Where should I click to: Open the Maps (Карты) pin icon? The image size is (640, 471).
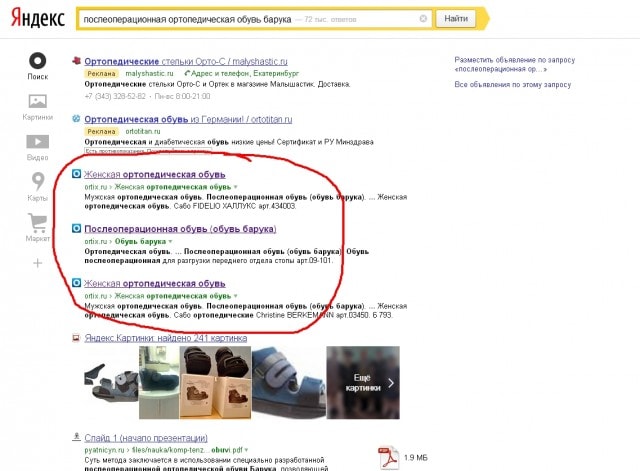37,183
